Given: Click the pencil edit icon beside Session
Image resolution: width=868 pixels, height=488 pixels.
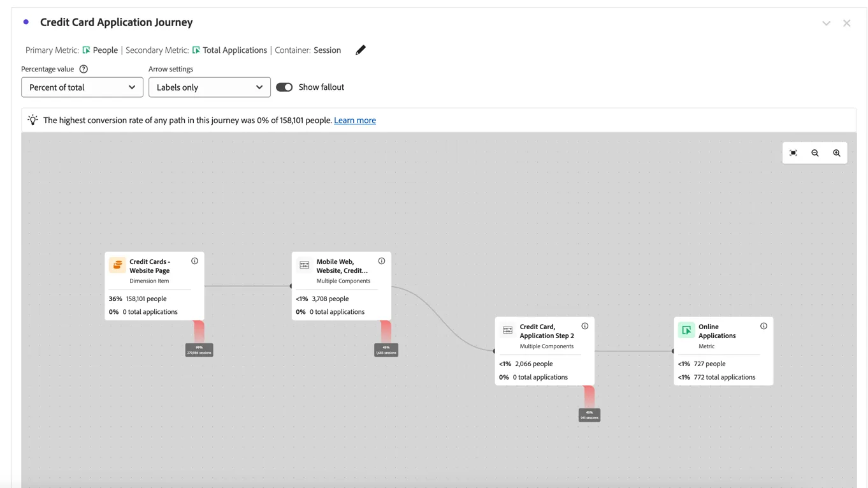Looking at the screenshot, I should click(x=361, y=50).
